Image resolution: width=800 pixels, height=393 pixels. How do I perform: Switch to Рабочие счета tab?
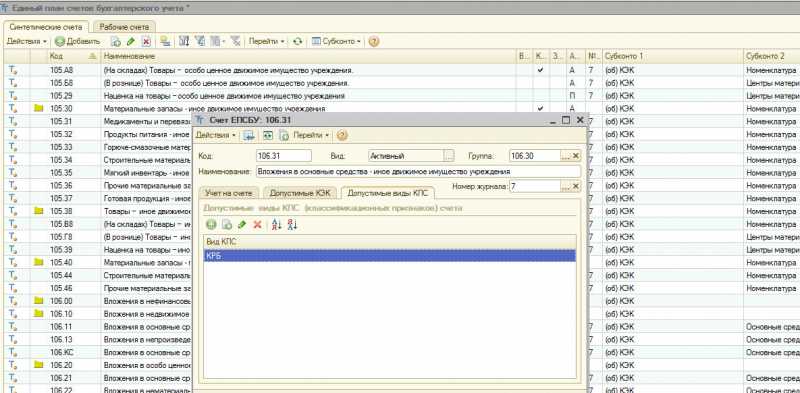124,27
